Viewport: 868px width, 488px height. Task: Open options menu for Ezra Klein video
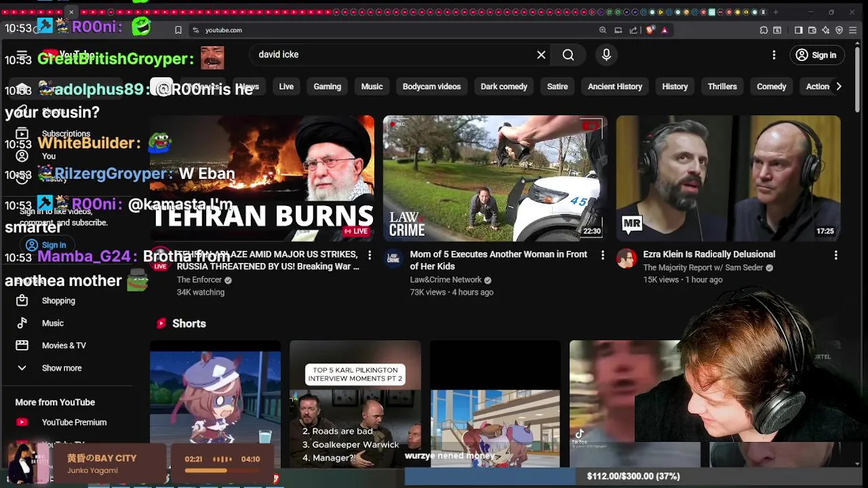coord(835,255)
